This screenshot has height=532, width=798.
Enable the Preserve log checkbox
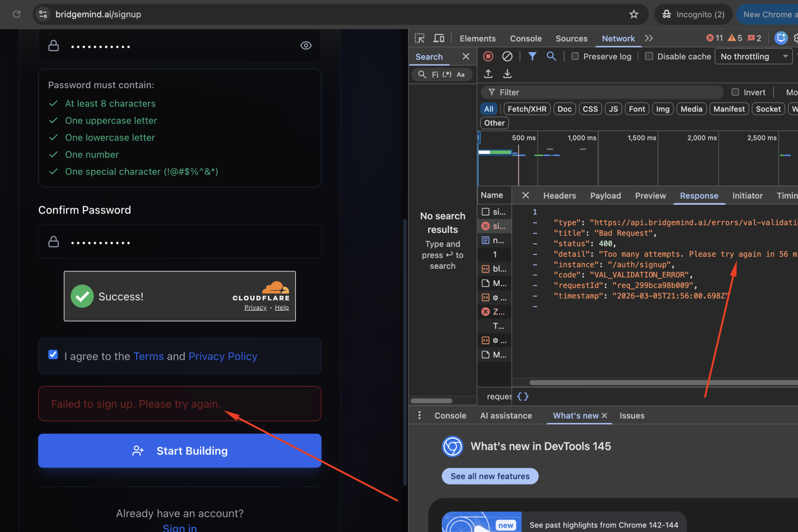click(x=575, y=56)
